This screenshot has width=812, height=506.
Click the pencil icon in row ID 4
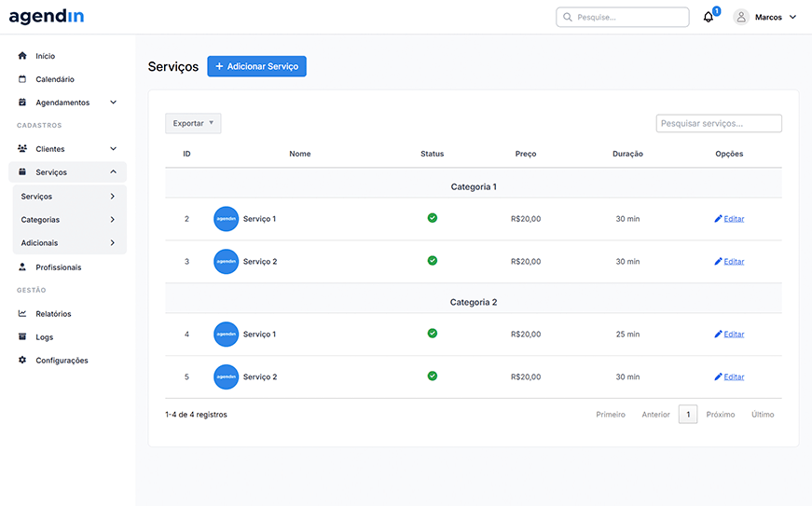(x=718, y=335)
